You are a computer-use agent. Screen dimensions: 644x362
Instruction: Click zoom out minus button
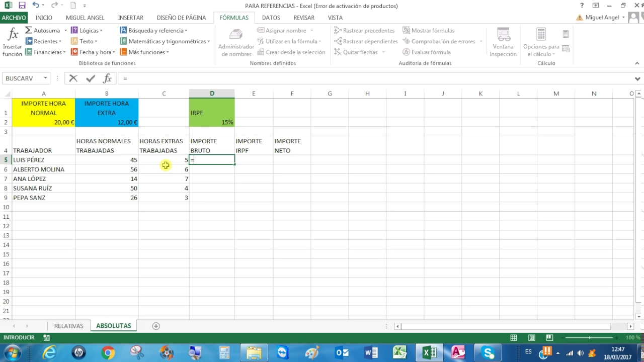click(x=562, y=338)
